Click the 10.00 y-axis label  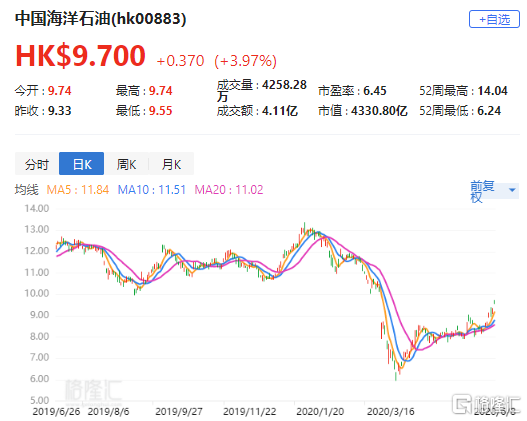coord(37,294)
